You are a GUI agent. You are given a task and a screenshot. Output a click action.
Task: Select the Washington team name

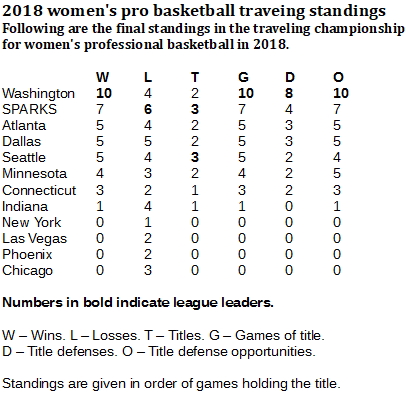38,94
